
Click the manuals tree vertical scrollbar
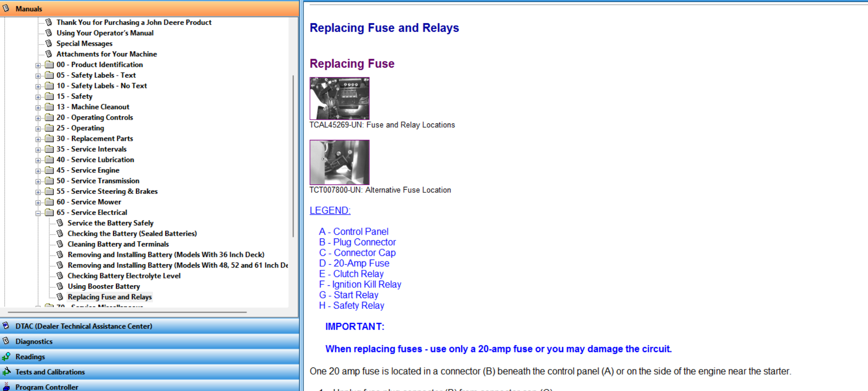coord(293,156)
